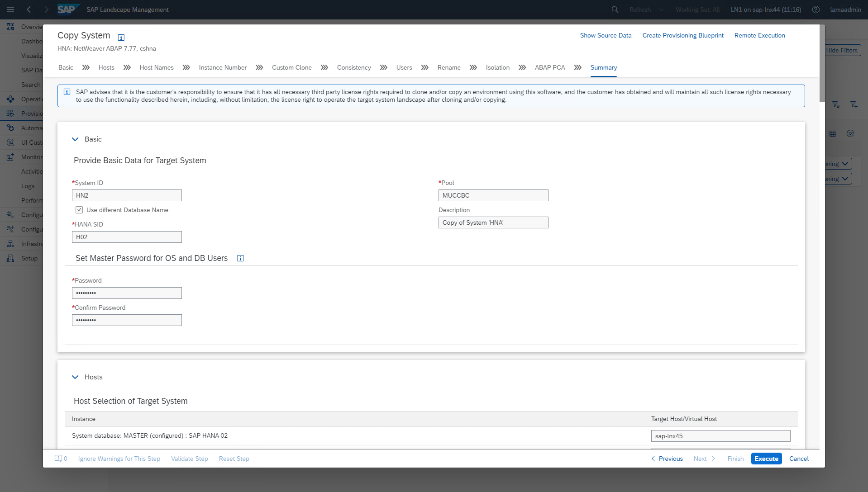This screenshot has width=868, height=492.
Task: Open the lamaadmin user menu
Action: [845, 9]
